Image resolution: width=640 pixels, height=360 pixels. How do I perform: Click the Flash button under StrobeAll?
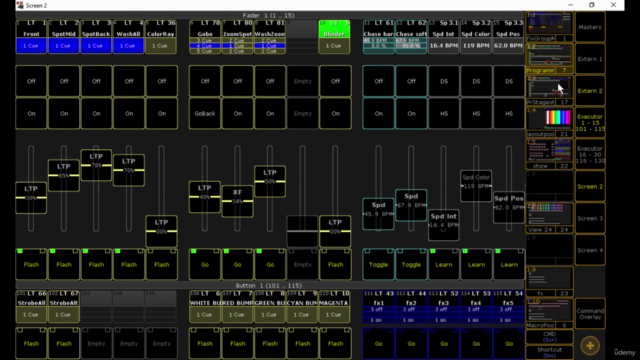(x=31, y=343)
